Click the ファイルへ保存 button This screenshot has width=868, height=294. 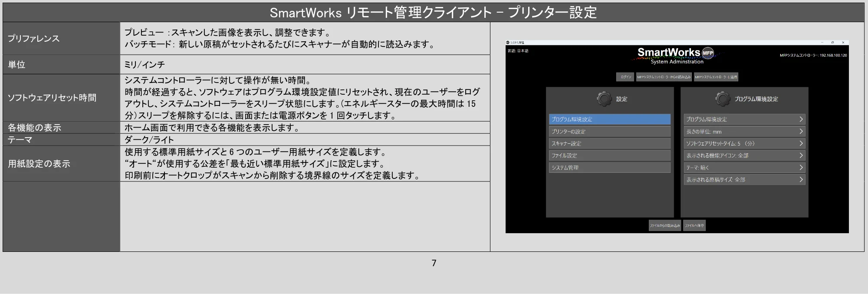[694, 225]
